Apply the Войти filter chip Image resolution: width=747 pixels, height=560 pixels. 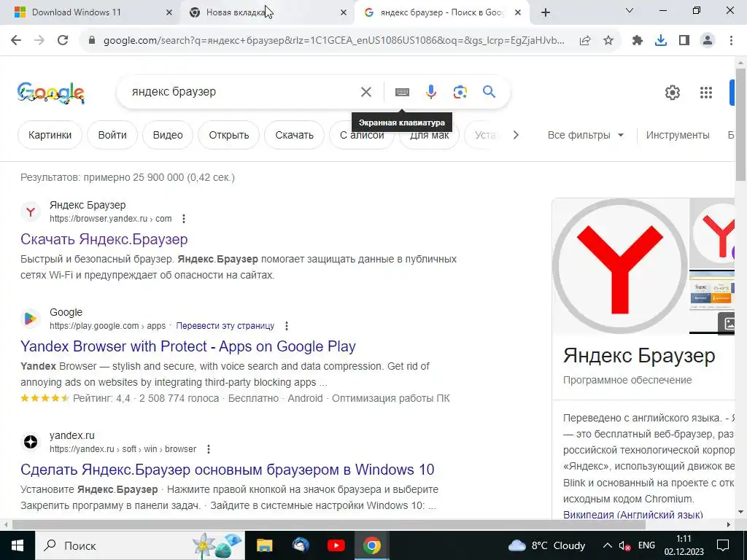[x=112, y=135]
